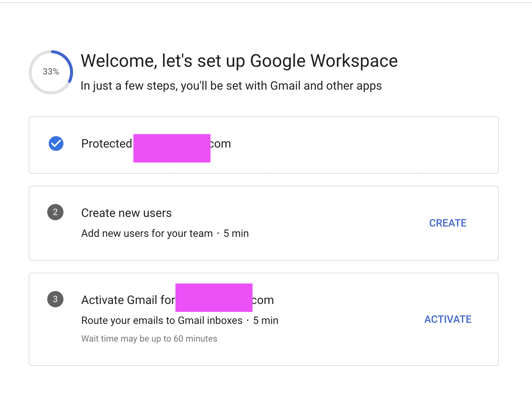Click '.com' in the Activate Gmail title

[263, 300]
